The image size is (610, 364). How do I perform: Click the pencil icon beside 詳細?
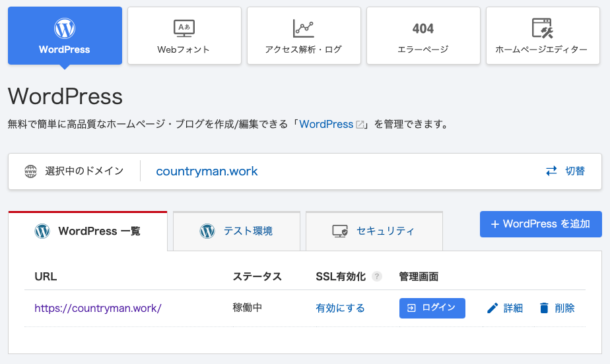(x=492, y=308)
